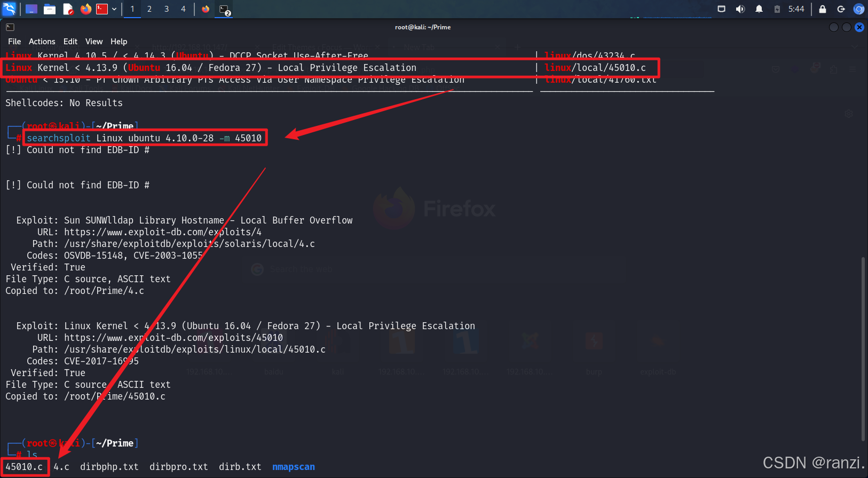Viewport: 868px width, 478px height.
Task: Open the volume control tray icon
Action: pos(740,9)
